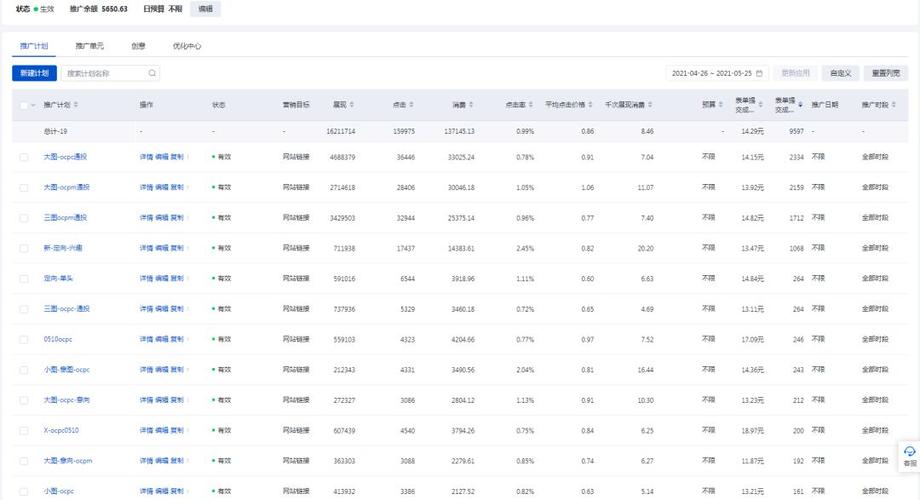The height and width of the screenshot is (500, 920).
Task: Open the calendar icon in the date range field
Action: point(759,73)
